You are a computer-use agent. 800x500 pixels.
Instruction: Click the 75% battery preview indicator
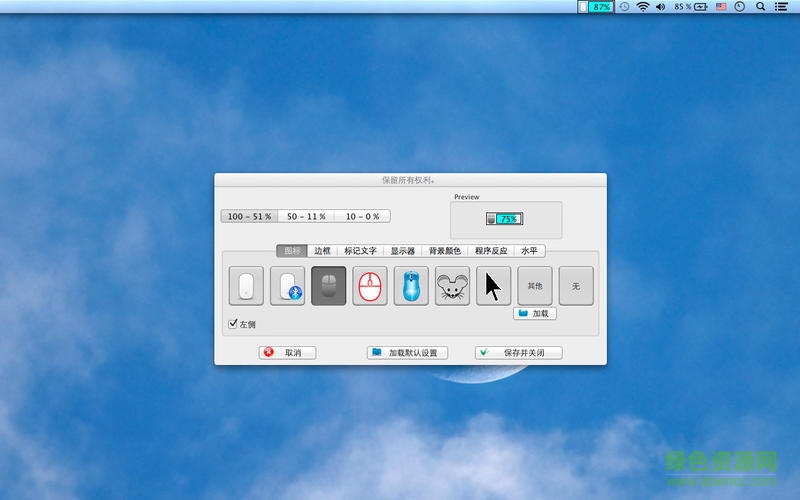tap(505, 219)
